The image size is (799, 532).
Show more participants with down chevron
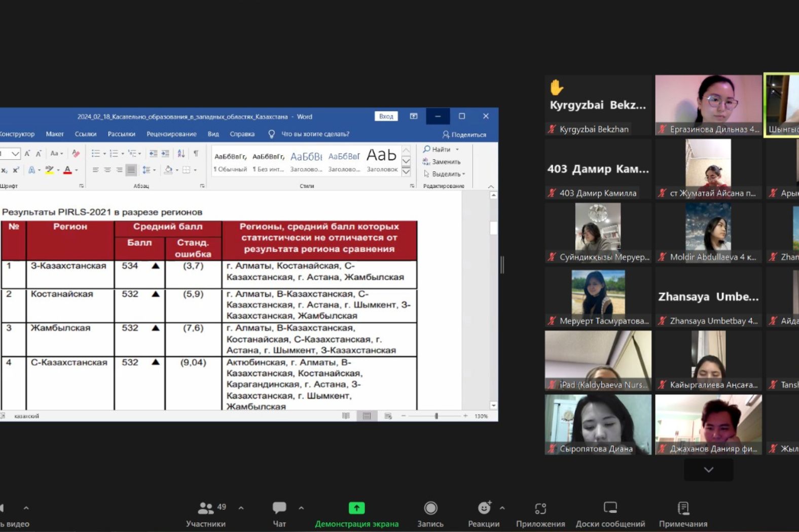708,470
